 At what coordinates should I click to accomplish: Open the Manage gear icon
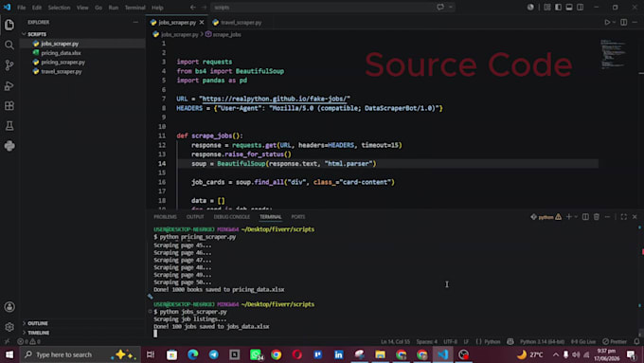9,327
